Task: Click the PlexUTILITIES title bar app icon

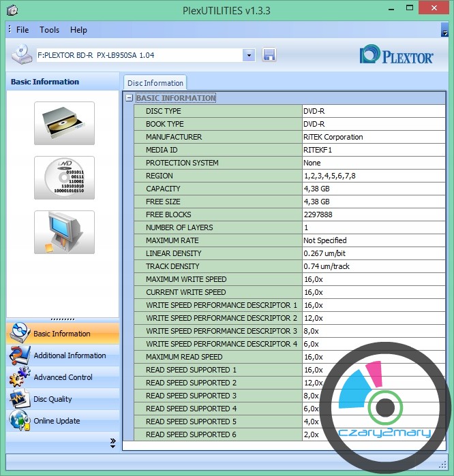Action: point(12,10)
